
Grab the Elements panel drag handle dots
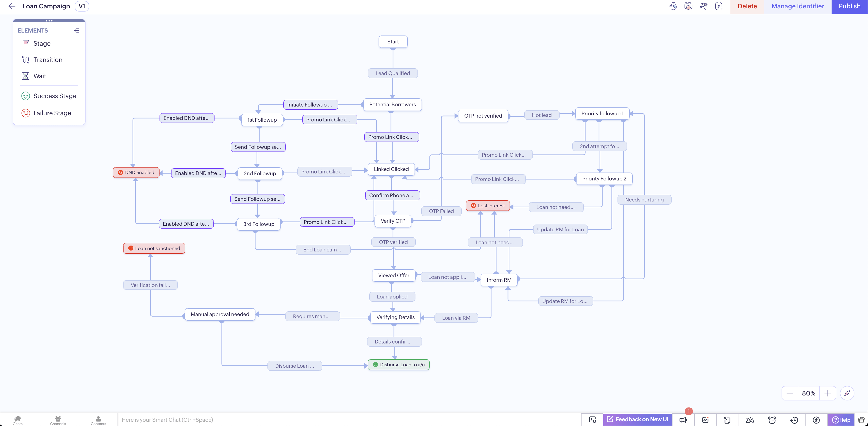(49, 21)
